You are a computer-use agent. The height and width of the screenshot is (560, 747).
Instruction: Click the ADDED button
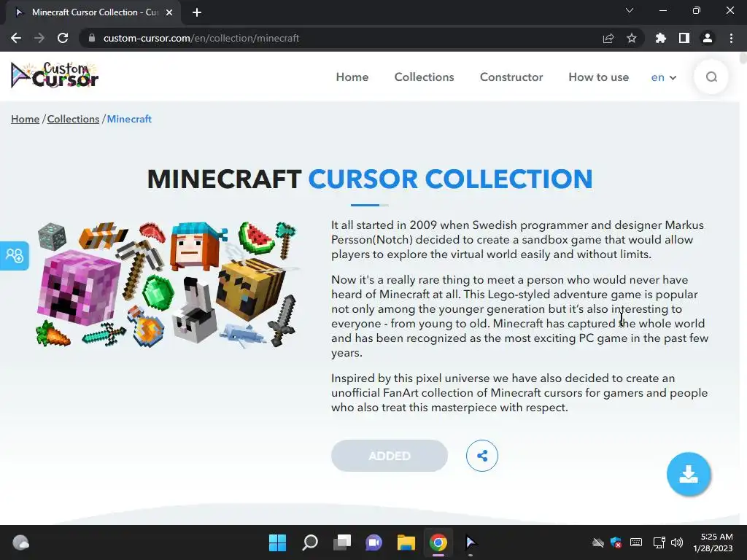click(x=390, y=456)
